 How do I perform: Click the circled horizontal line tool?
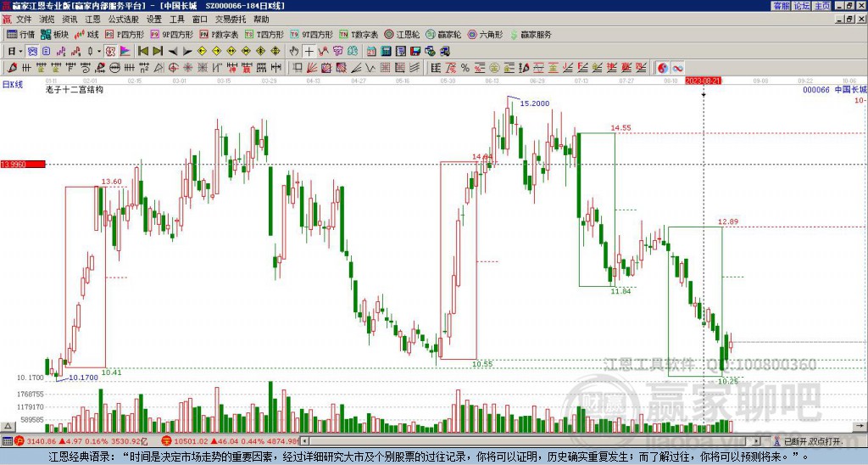[x=114, y=68]
